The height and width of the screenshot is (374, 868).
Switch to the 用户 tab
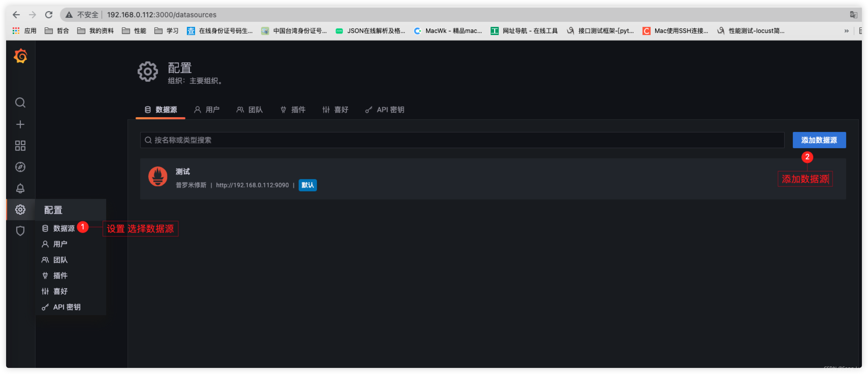[x=207, y=110]
